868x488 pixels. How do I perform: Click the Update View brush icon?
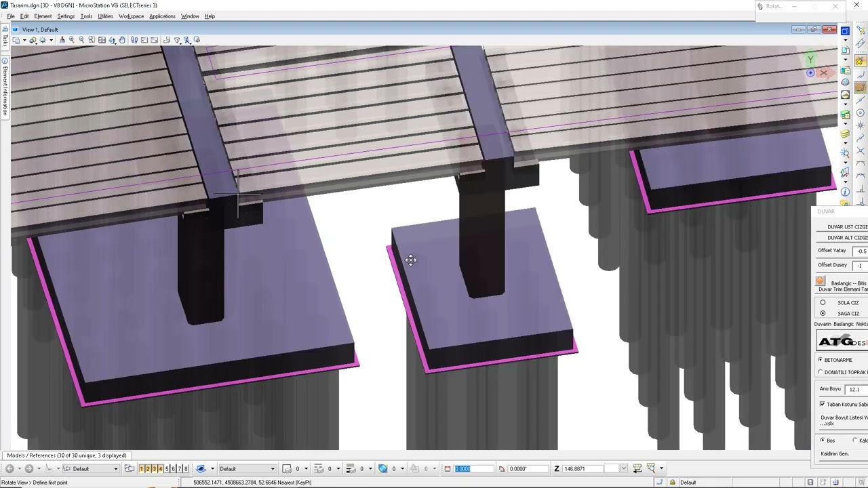click(62, 40)
